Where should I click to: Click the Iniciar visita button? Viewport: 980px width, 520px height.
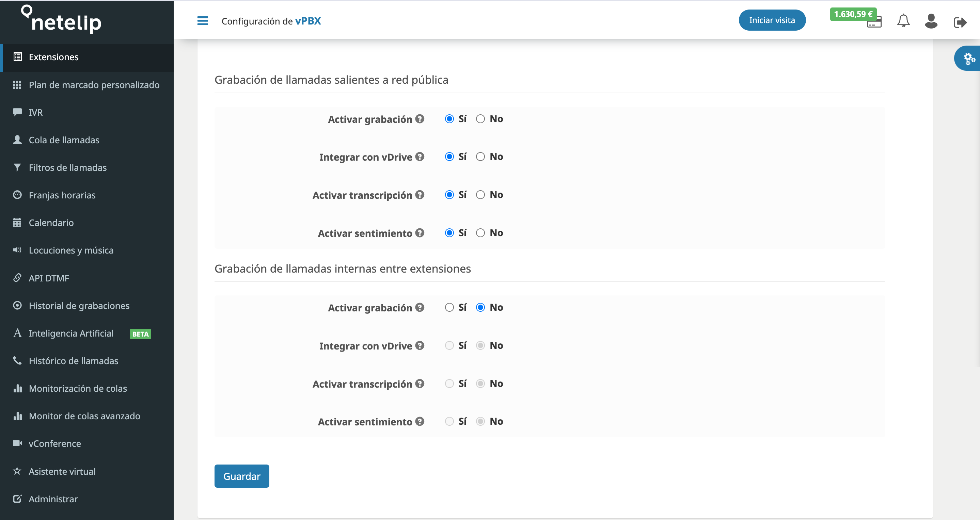[772, 20]
